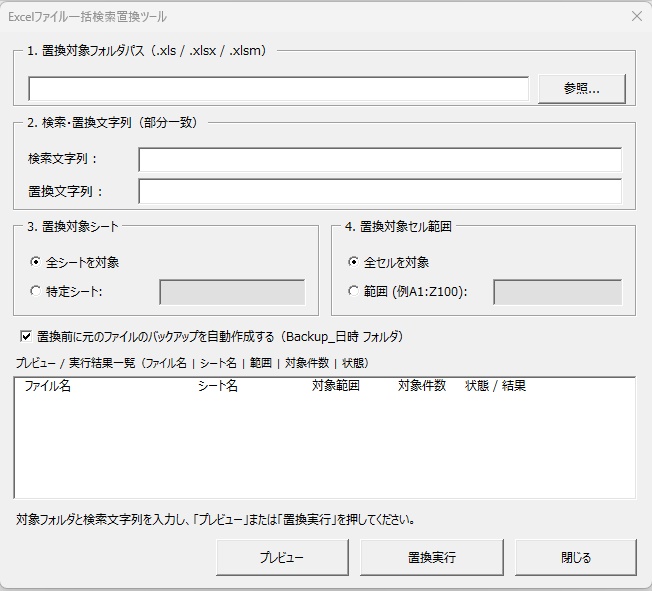Screen dimensions: 652x591
Task: Click the 置換文字列 input field
Action: coord(380,191)
